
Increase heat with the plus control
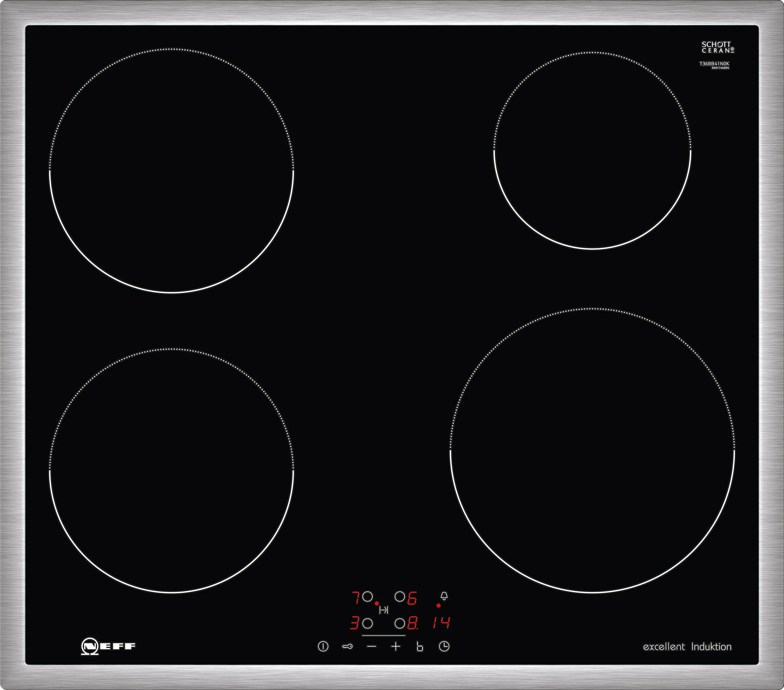[396, 647]
